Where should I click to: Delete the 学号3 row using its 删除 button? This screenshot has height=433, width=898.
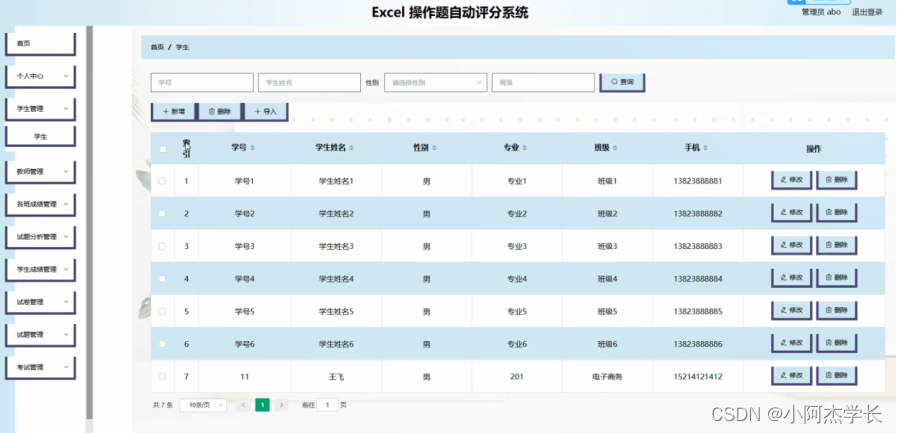837,245
